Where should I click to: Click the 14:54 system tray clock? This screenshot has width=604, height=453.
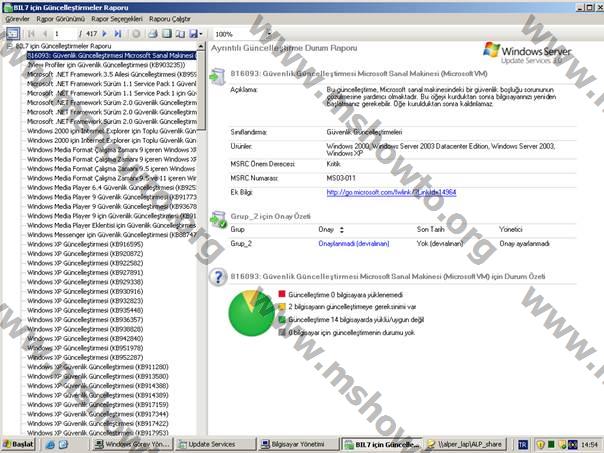(x=589, y=445)
